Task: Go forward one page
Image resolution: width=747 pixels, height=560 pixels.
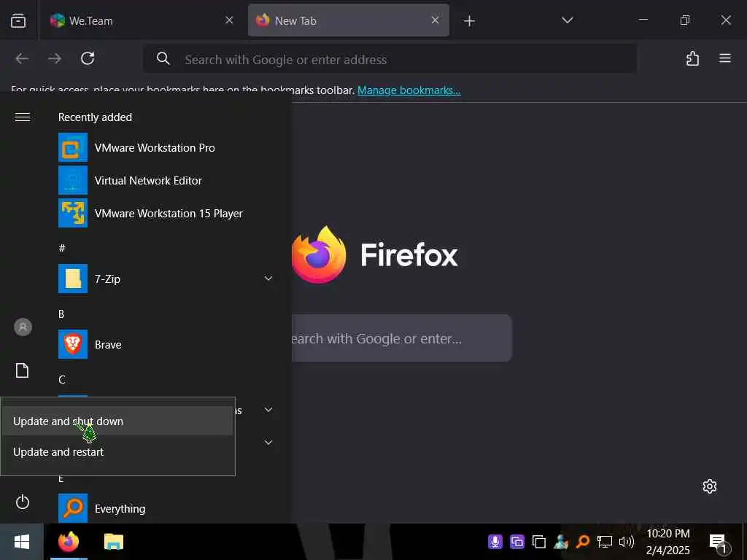Action: pos(55,58)
